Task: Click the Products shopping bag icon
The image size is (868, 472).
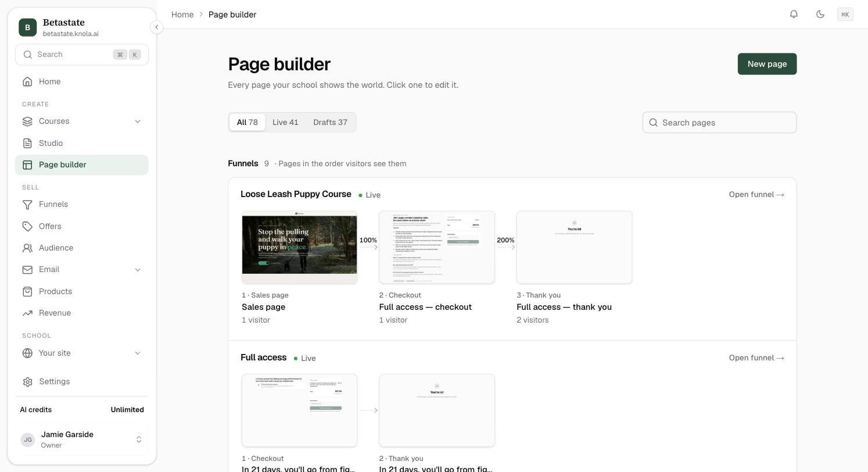Action: coord(27,292)
